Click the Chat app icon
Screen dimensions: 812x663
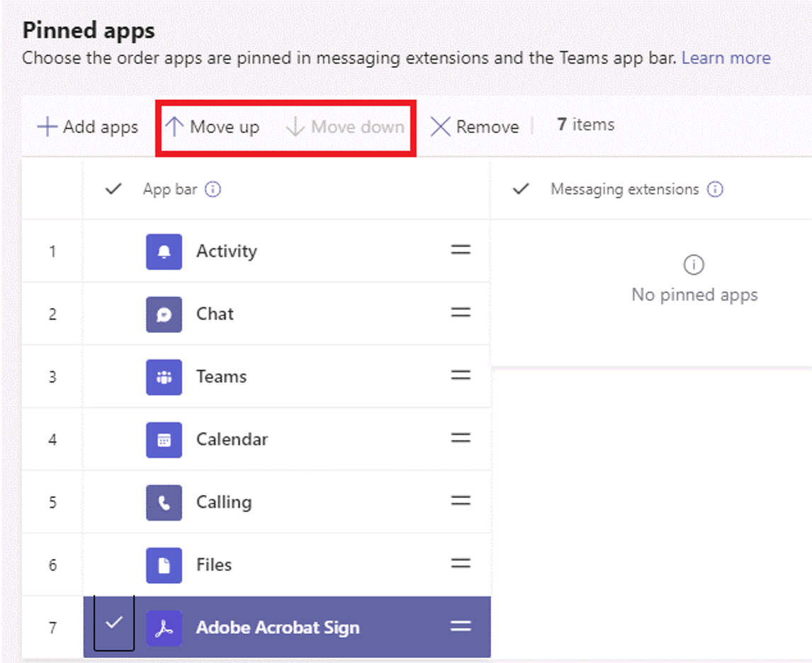coord(164,314)
